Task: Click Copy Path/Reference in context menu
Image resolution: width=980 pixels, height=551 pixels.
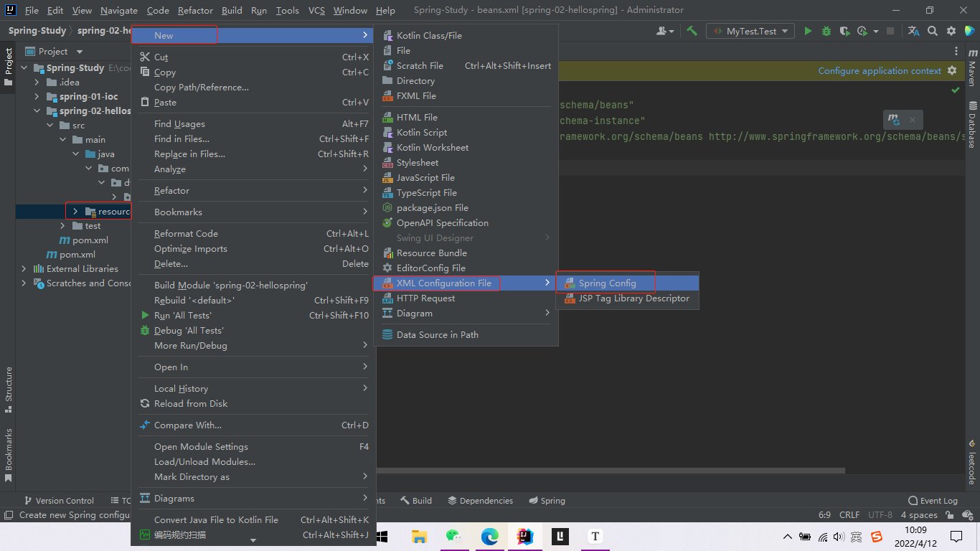Action: click(253, 88)
